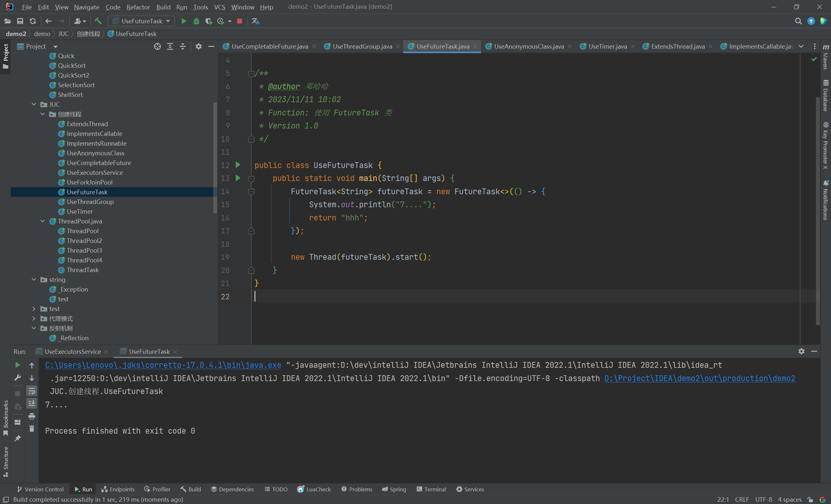Collapse the JUC folder
Screen dimensions: 831x504
point(34,104)
